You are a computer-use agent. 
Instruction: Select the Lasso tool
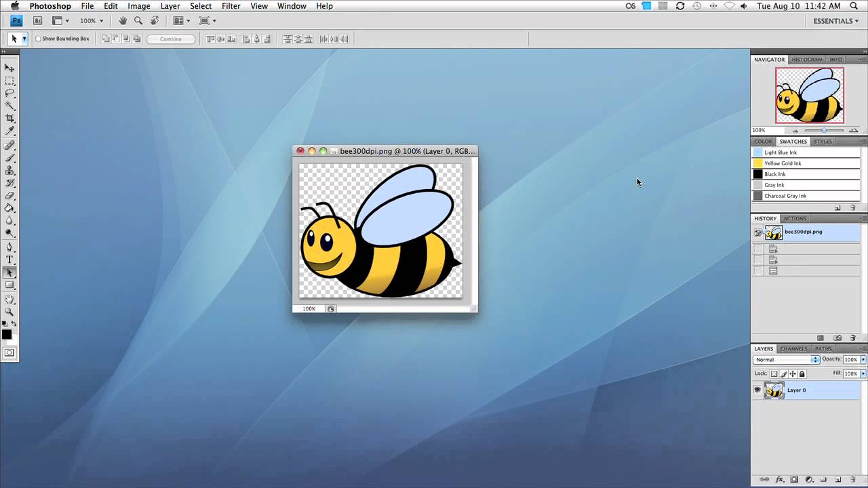click(9, 93)
